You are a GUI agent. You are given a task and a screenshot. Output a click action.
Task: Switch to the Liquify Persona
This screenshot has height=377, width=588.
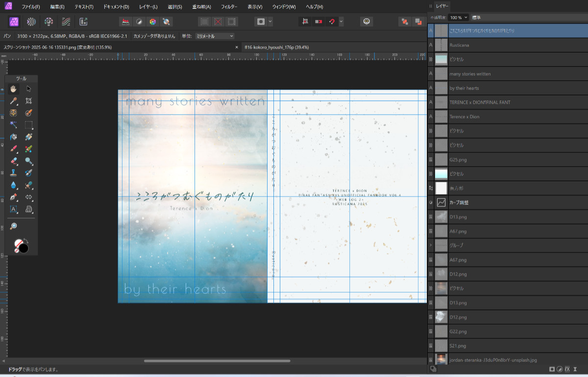(31, 22)
